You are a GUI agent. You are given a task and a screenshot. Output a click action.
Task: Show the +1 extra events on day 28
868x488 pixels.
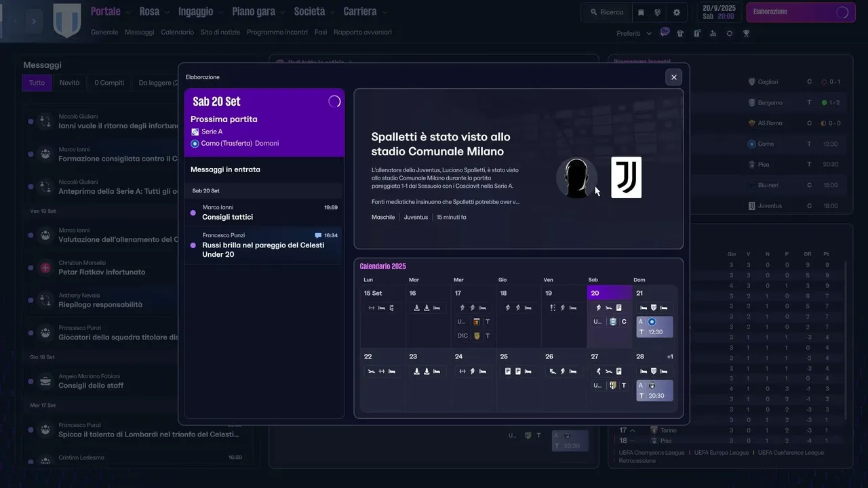coord(670,357)
